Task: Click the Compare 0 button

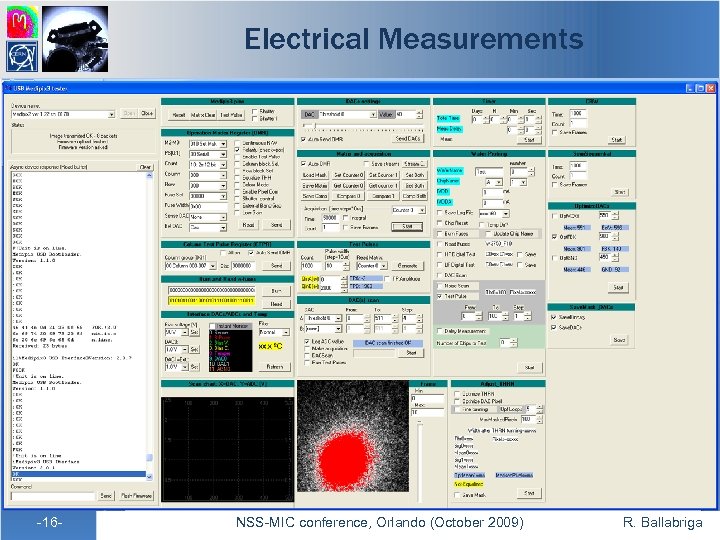Action: [349, 196]
